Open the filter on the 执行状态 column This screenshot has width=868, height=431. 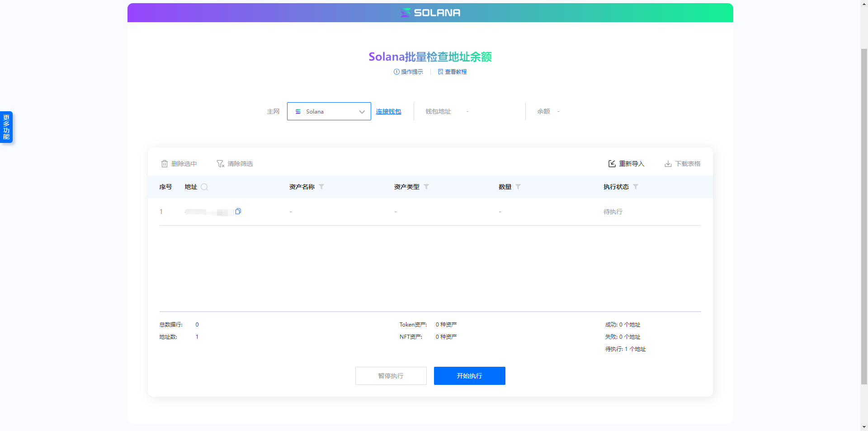(636, 187)
